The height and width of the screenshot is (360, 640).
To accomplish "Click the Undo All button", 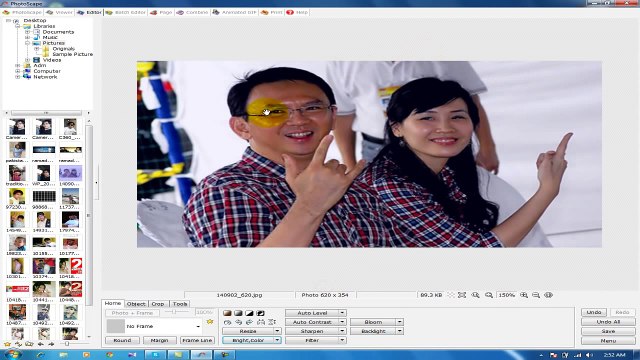I will pos(608,322).
